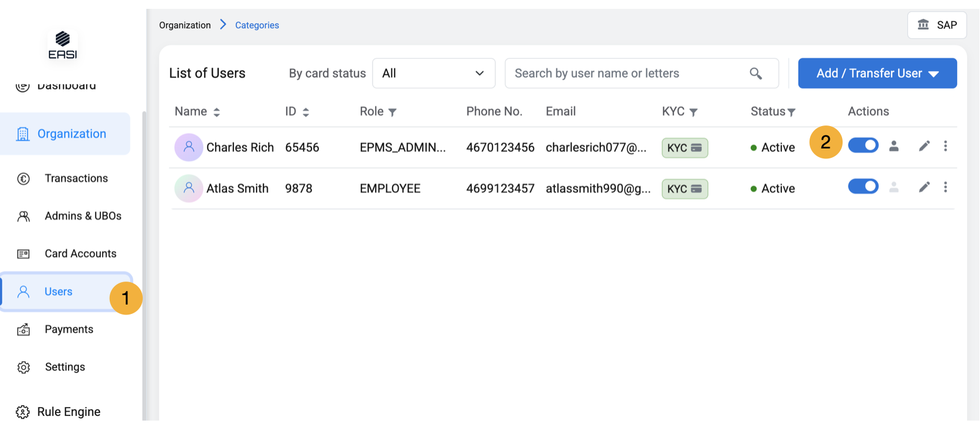The width and height of the screenshot is (980, 430).
Task: Open Rule Engine from the sidebar
Action: click(x=68, y=412)
